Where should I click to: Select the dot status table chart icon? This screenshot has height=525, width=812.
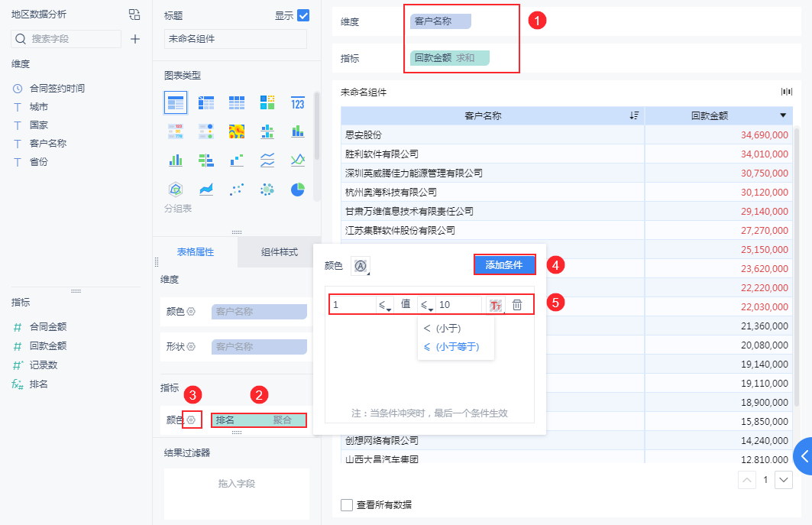point(206,131)
